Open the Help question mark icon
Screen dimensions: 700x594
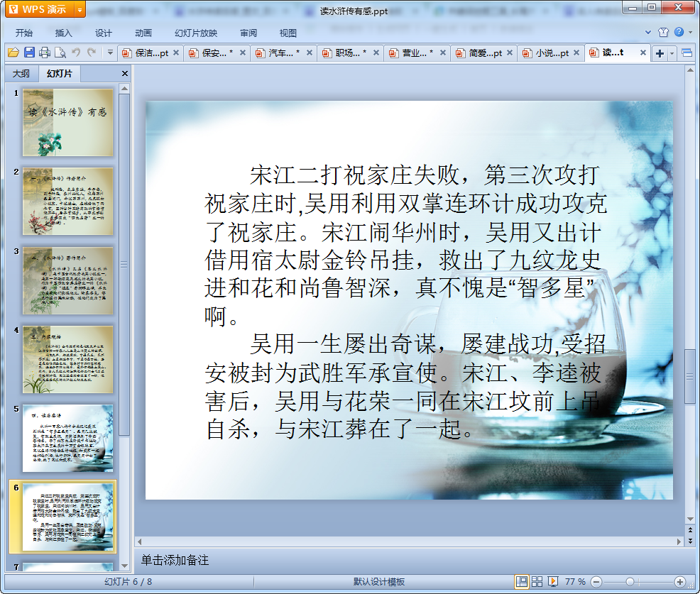(679, 32)
